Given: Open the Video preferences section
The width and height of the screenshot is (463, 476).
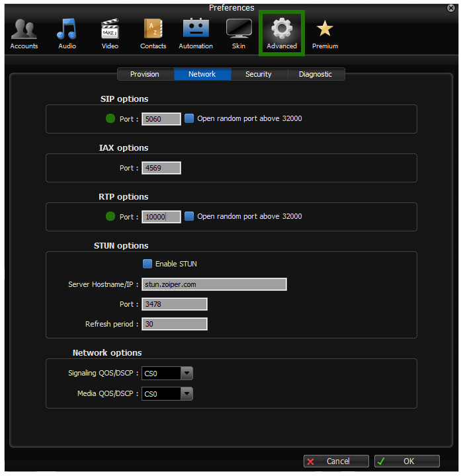Looking at the screenshot, I should [x=110, y=33].
